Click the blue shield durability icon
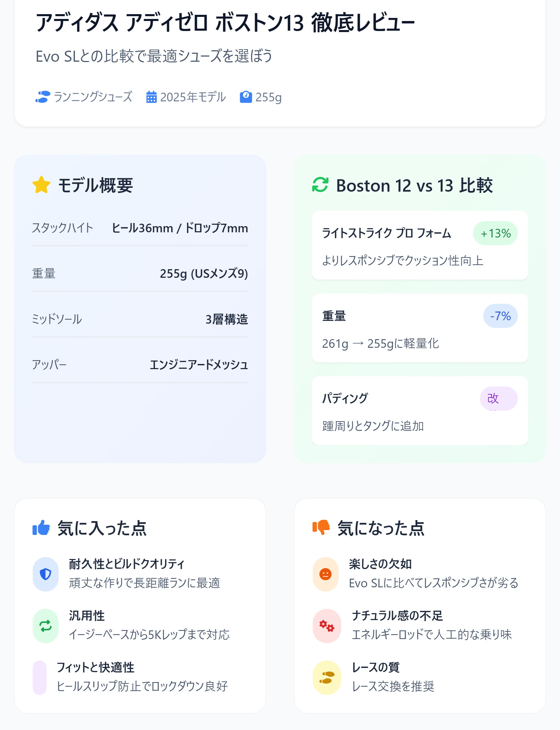 click(45, 574)
